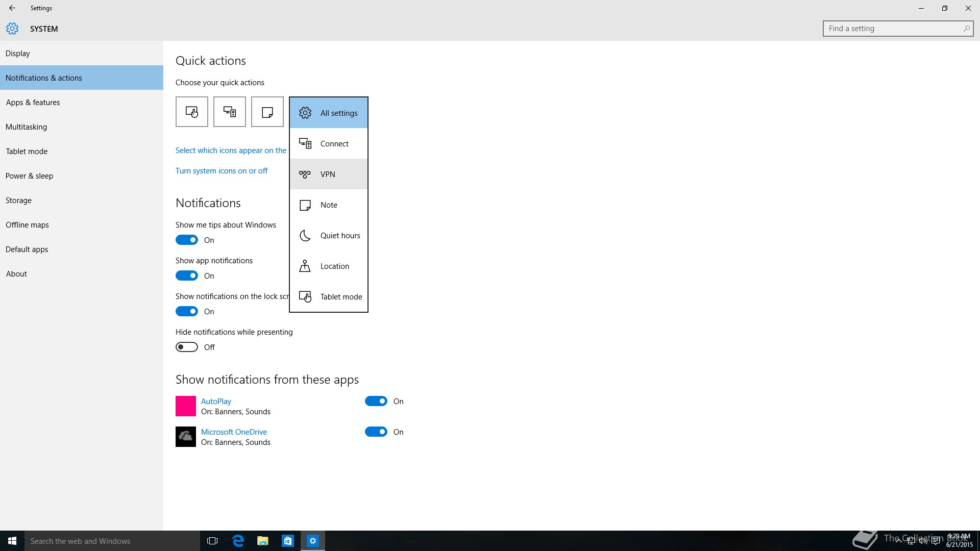980x551 pixels.
Task: Click the Connect quick action tile
Action: [x=229, y=112]
